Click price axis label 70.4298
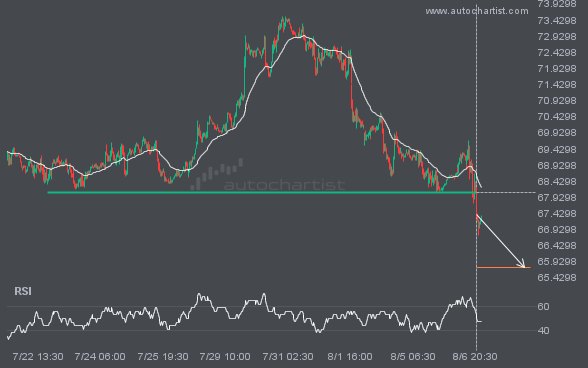Viewport: 588px width, 368px height. pyautogui.click(x=556, y=117)
